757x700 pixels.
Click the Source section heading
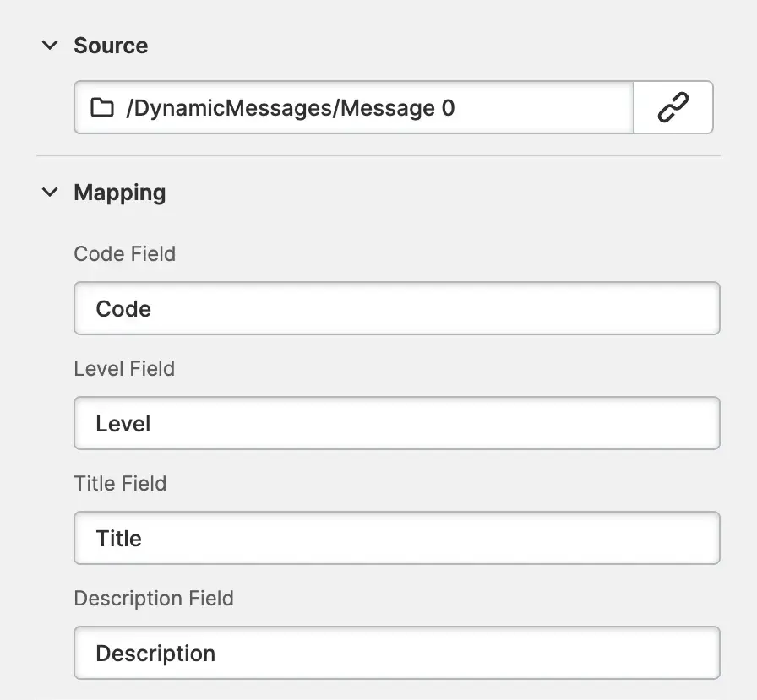point(111,46)
